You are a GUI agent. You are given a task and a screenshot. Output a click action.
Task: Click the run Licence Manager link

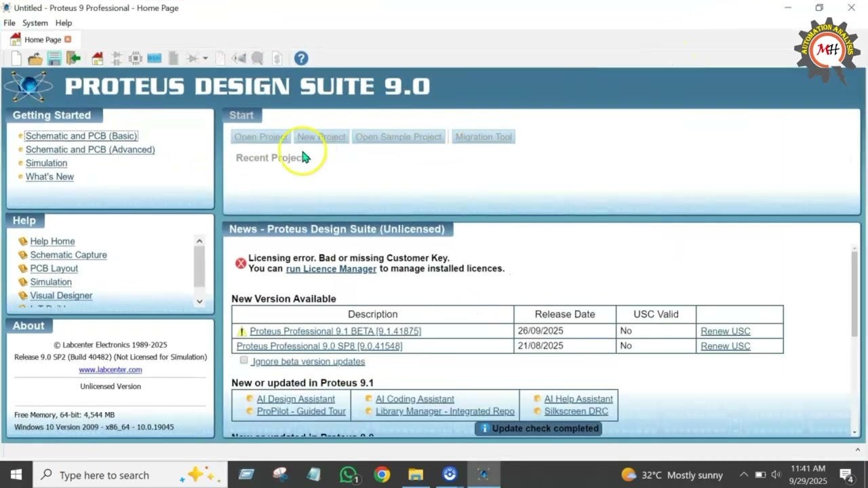[331, 268]
